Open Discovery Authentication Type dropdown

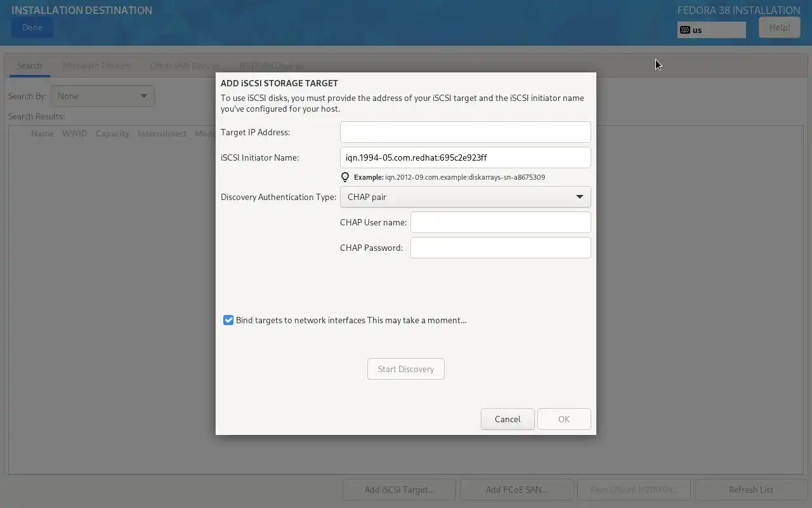(x=465, y=197)
